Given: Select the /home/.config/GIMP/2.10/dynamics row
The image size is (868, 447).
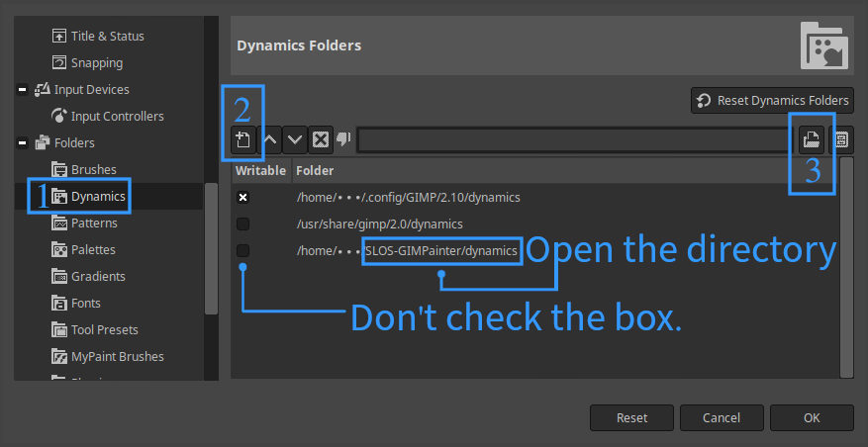Looking at the screenshot, I should 534,198.
